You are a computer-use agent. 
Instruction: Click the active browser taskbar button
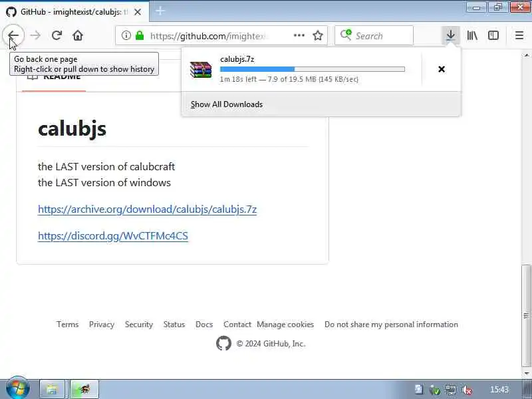point(84,389)
